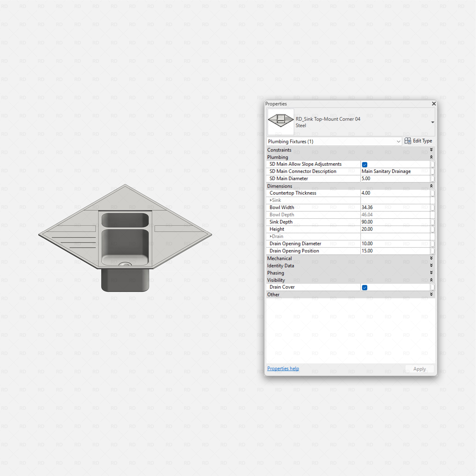Click the sink family preview thumbnail
Image resolution: width=476 pixels, height=476 pixels.
point(280,122)
